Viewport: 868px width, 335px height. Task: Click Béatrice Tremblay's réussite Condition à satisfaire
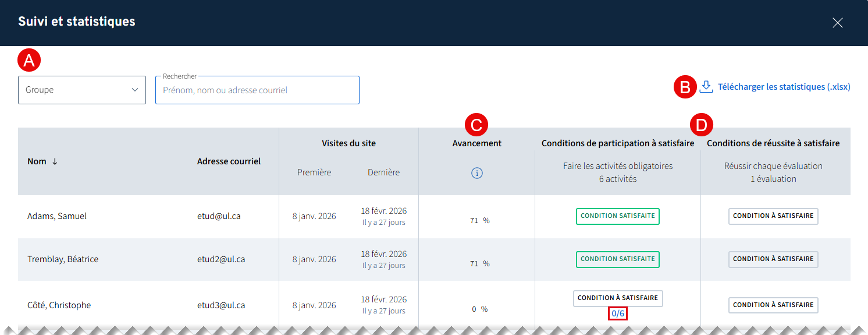pos(773,259)
